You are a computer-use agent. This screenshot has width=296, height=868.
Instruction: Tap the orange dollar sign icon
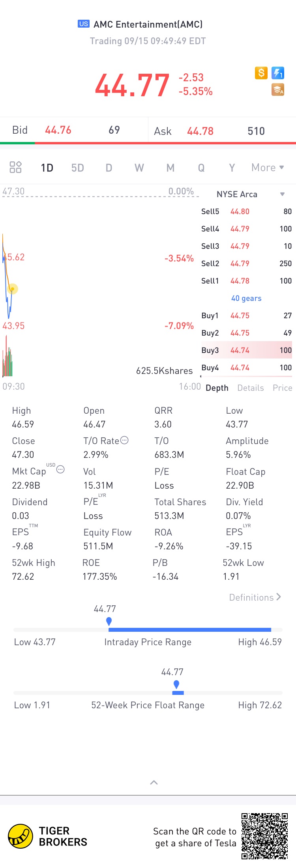[261, 73]
